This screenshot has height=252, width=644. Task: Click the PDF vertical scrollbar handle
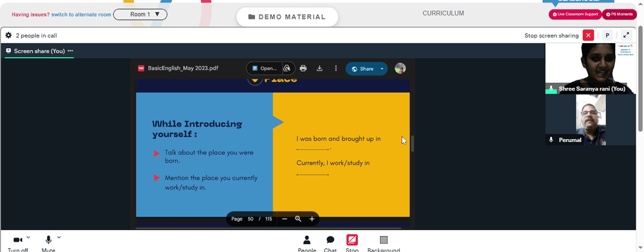tap(412, 144)
